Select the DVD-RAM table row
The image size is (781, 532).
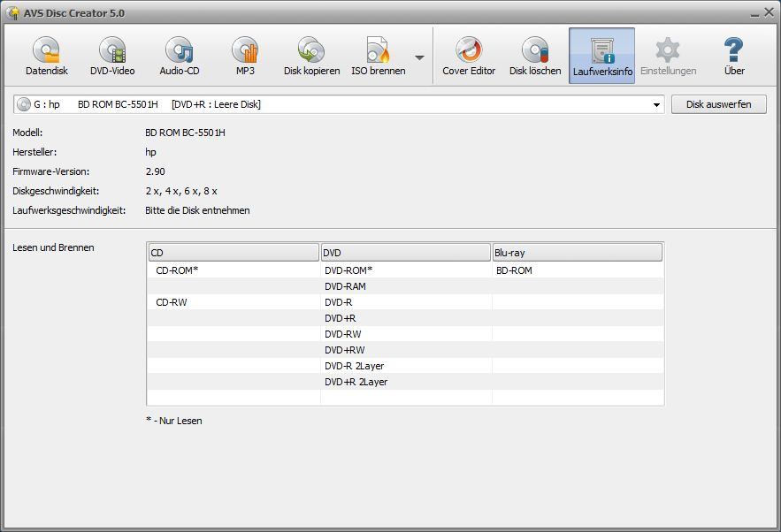tap(405, 286)
